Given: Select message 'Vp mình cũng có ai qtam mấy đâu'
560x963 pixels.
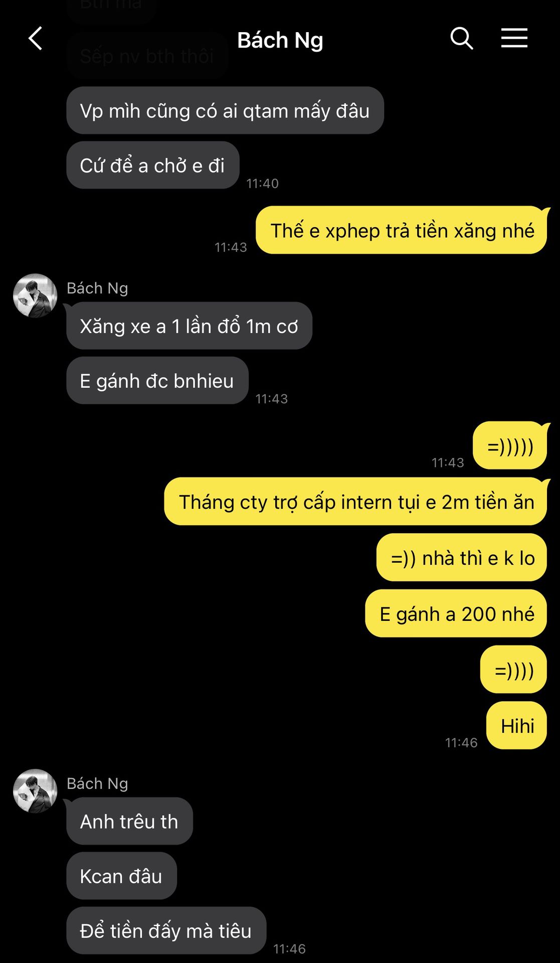Looking at the screenshot, I should click(x=225, y=110).
